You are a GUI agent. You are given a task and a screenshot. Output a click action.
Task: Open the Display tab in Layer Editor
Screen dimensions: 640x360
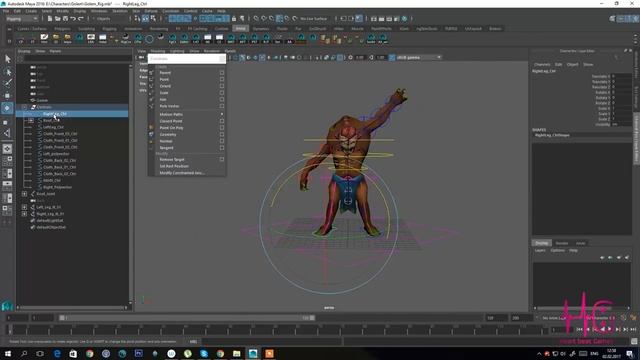click(x=542, y=243)
